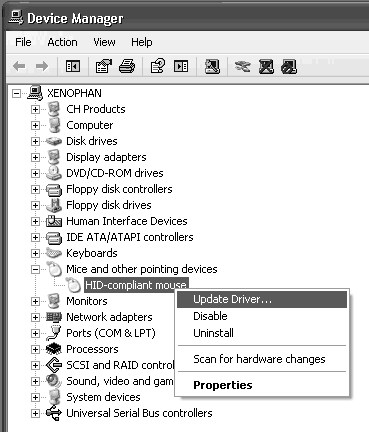This screenshot has width=369, height=432.
Task: Open Properties via the toolbar icon
Action: (x=104, y=66)
